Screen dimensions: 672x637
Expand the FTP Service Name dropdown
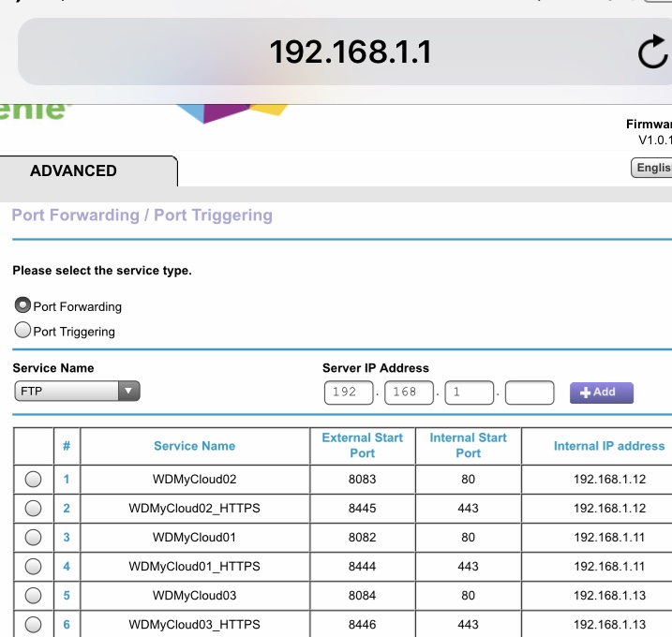(x=77, y=392)
